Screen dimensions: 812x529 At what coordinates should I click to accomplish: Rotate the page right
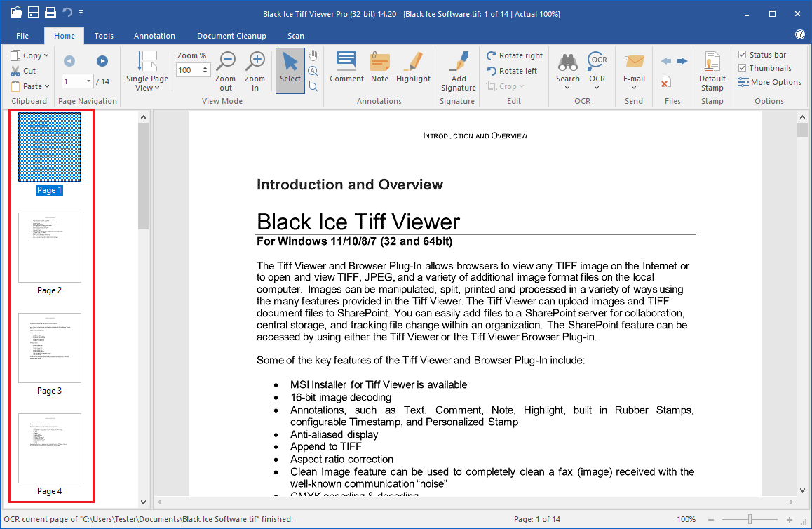pyautogui.click(x=515, y=55)
